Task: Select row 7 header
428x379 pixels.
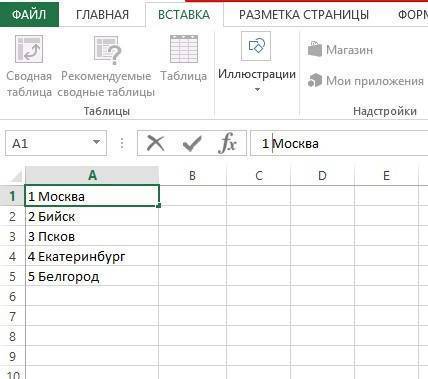Action: point(12,316)
